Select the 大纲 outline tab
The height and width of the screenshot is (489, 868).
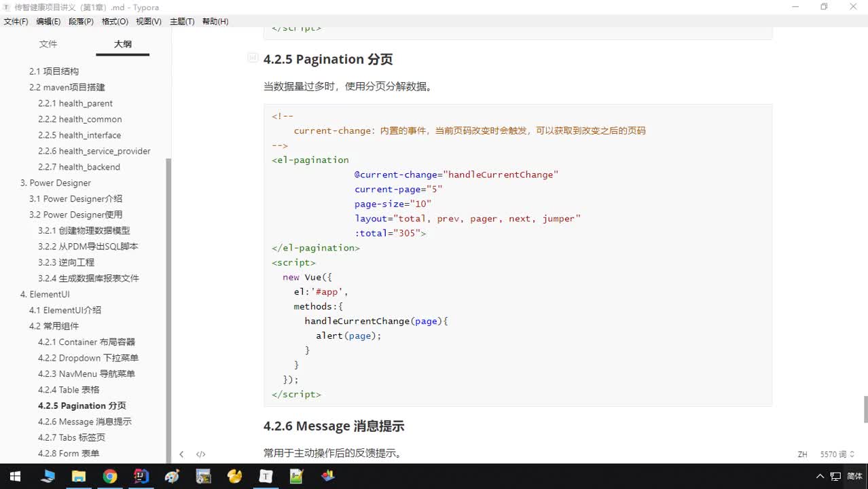tap(123, 44)
